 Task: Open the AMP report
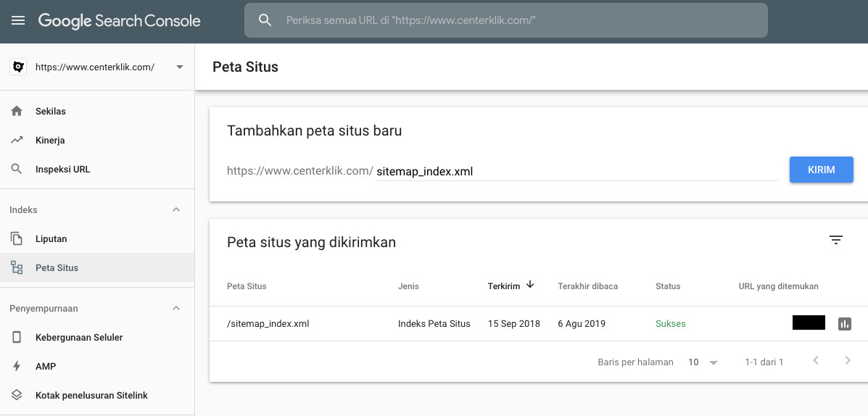pos(97,366)
